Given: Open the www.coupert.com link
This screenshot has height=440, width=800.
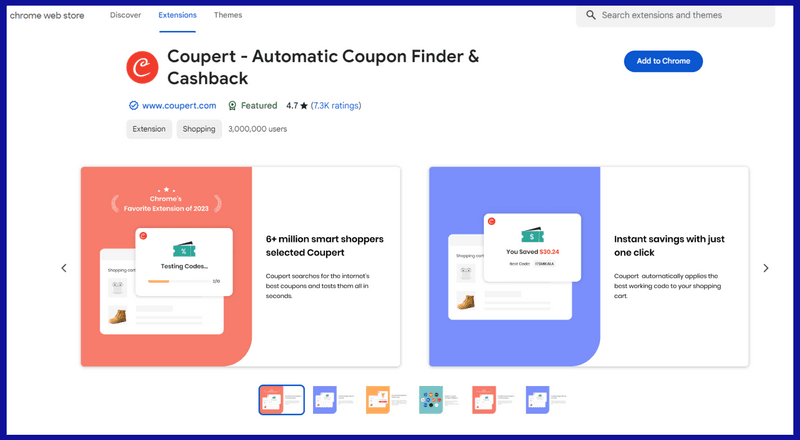Looking at the screenshot, I should pos(179,105).
